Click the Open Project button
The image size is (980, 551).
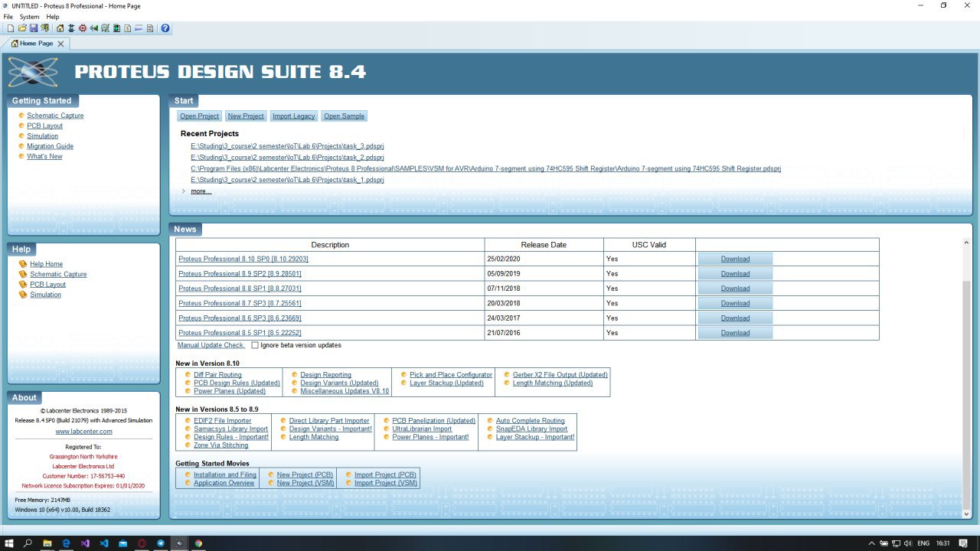click(x=200, y=116)
